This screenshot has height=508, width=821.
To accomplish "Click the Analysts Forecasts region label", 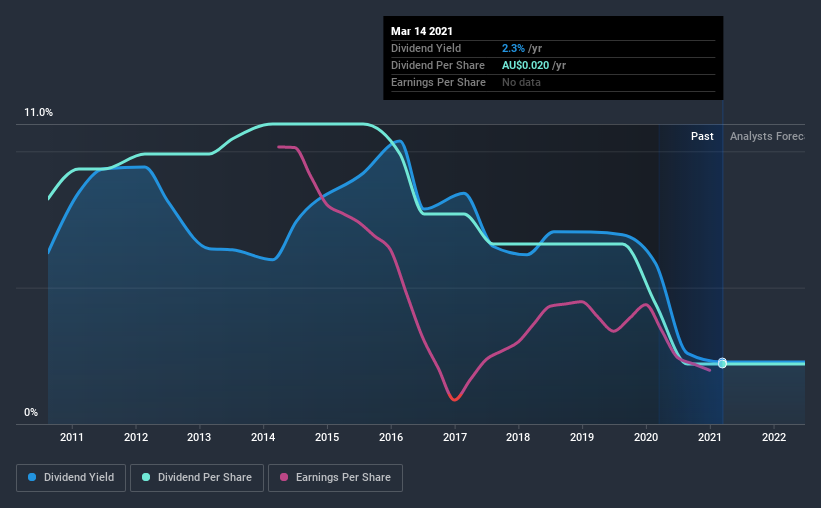I will tap(767, 137).
